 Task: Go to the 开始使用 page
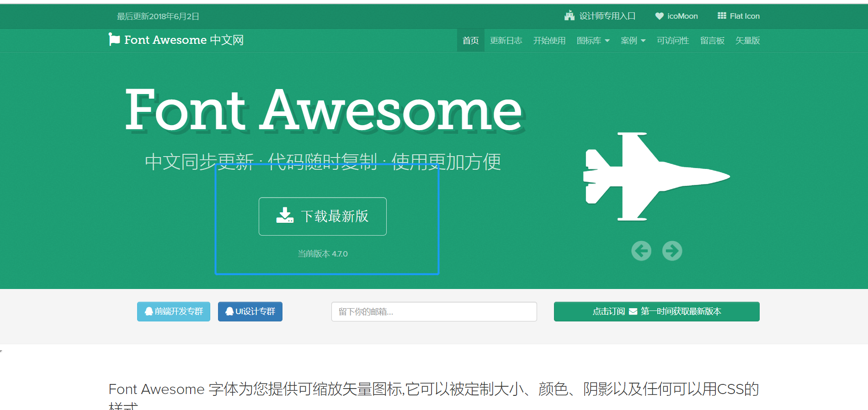pyautogui.click(x=549, y=40)
